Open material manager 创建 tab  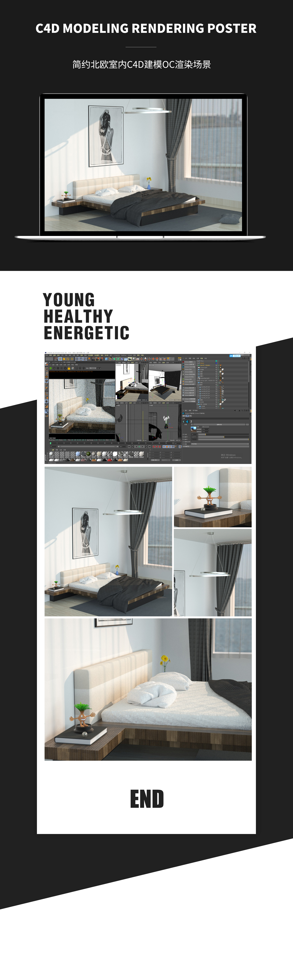53,450
